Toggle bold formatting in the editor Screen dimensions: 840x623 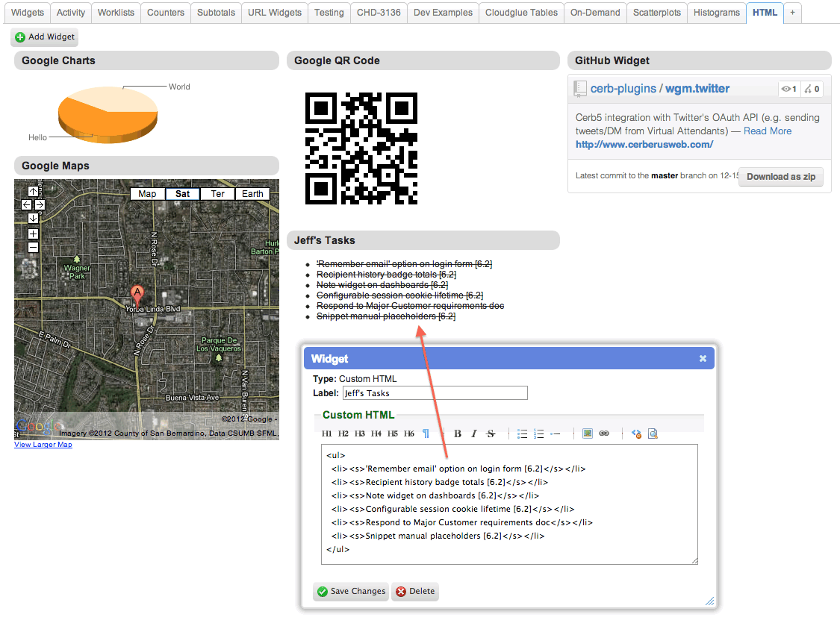point(458,433)
